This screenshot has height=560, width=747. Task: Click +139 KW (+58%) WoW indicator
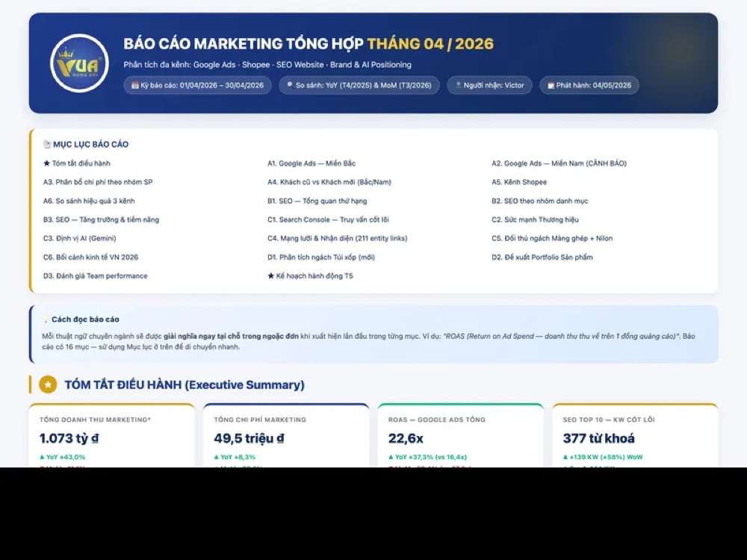pyautogui.click(x=603, y=457)
